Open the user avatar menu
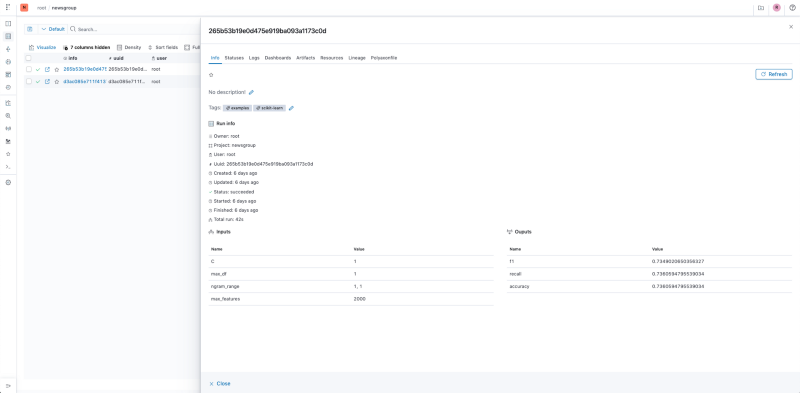Image resolution: width=800 pixels, height=393 pixels. 777,8
